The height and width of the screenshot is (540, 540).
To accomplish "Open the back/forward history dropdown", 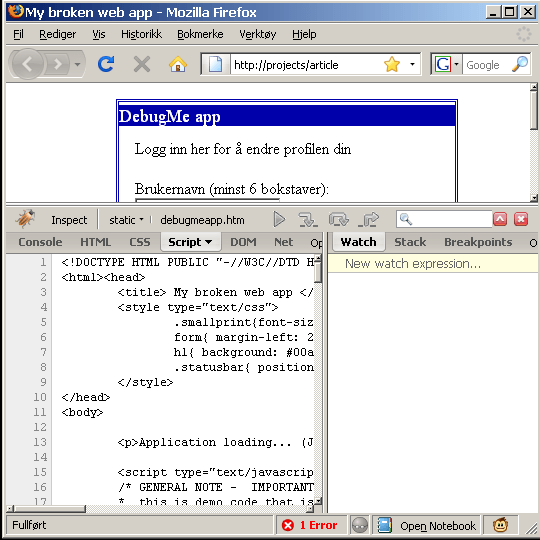I will click(78, 64).
